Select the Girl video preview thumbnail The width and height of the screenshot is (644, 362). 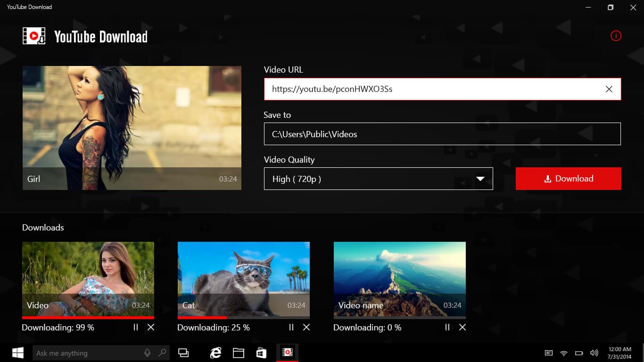point(132,128)
